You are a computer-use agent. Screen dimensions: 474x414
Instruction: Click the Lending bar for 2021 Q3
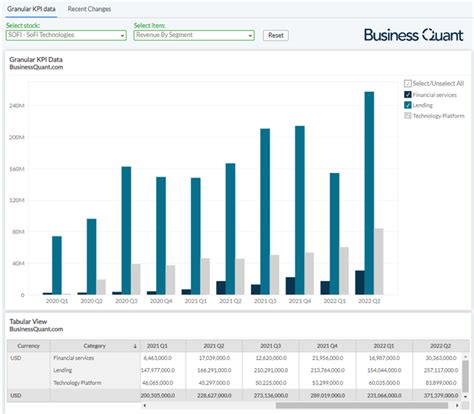tap(265, 212)
